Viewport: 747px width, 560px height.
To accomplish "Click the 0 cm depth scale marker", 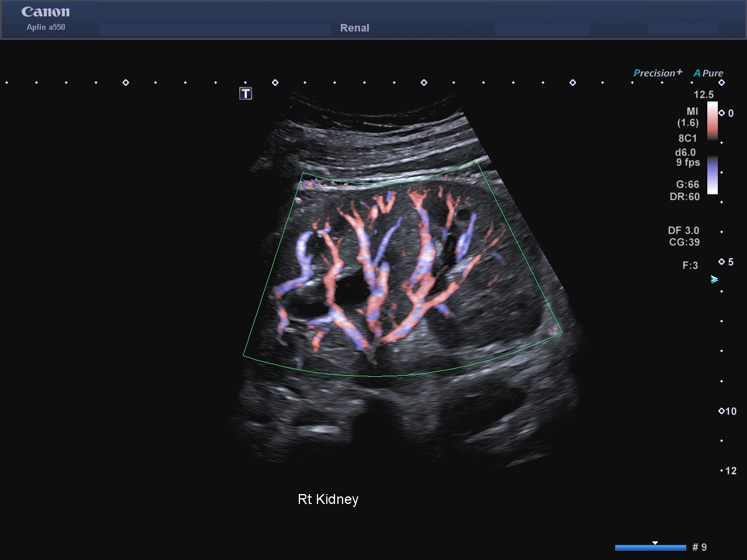I will coord(727,113).
